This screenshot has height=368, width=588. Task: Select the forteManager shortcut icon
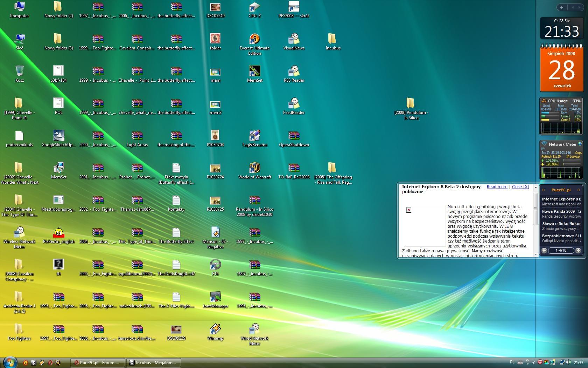point(215,300)
